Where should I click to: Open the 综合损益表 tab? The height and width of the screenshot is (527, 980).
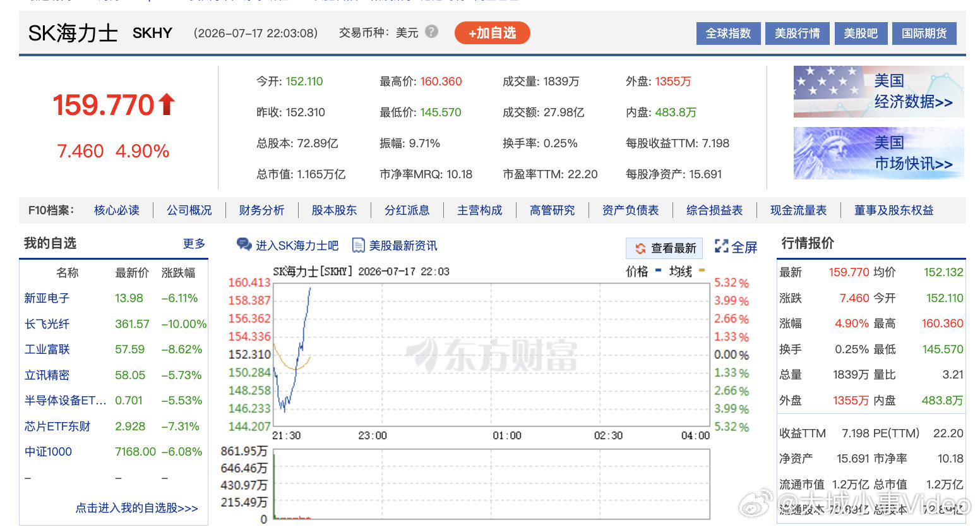tap(714, 210)
